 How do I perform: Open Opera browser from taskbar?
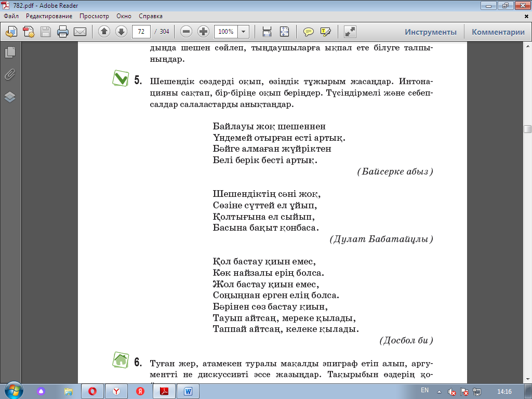pyautogui.click(x=92, y=391)
